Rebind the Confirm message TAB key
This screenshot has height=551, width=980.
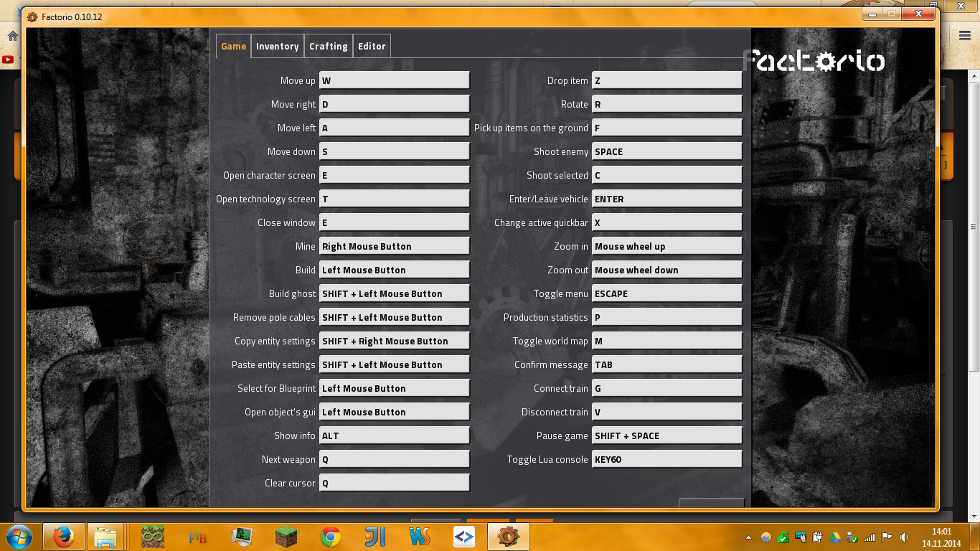pyautogui.click(x=666, y=364)
